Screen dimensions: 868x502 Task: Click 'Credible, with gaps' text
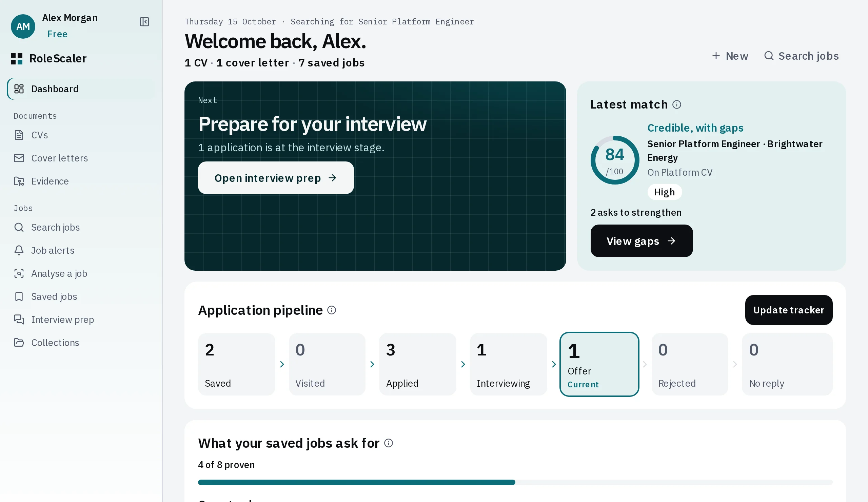pos(695,128)
